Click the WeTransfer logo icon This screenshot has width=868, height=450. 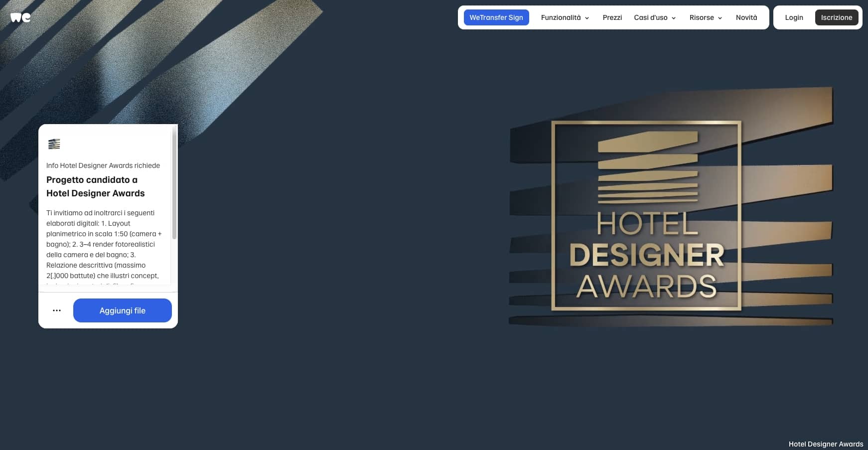(20, 17)
